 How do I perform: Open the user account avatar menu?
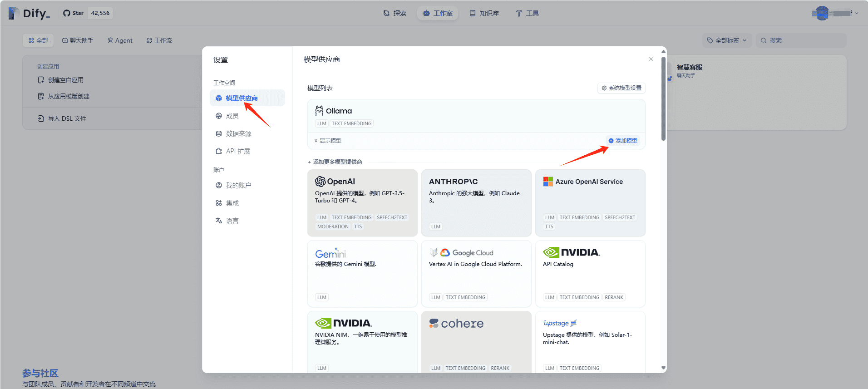tap(835, 13)
